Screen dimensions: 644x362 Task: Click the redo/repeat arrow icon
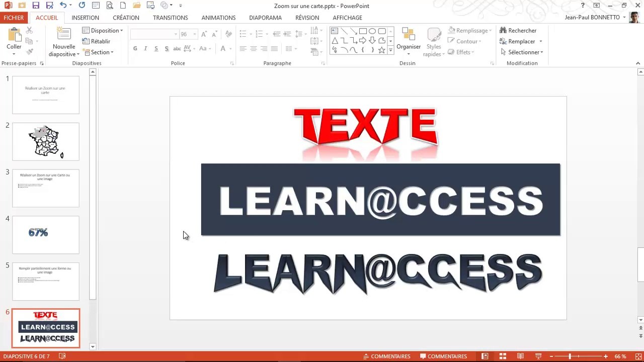tap(82, 6)
